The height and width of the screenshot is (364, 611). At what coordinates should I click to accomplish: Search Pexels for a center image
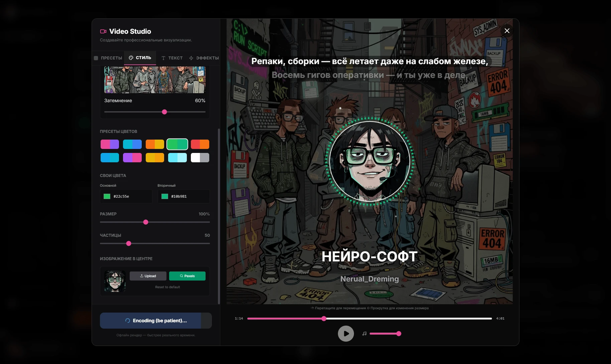187,276
